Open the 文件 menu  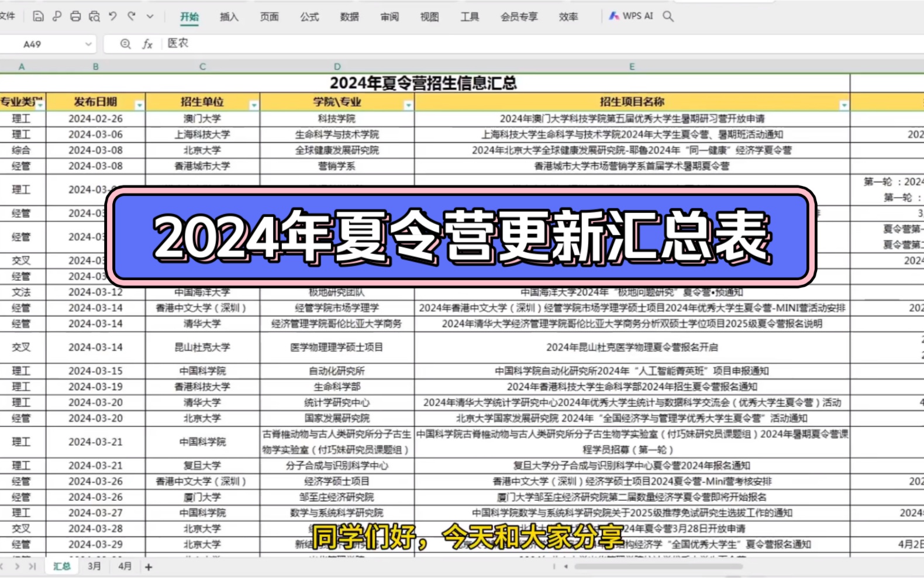tap(7, 16)
